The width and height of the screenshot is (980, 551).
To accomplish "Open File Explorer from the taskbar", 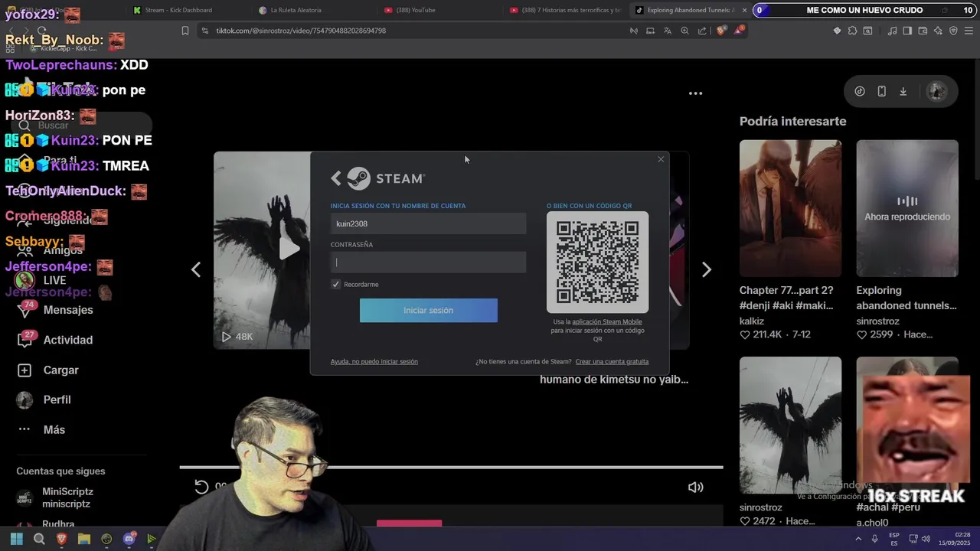I will pos(84,539).
